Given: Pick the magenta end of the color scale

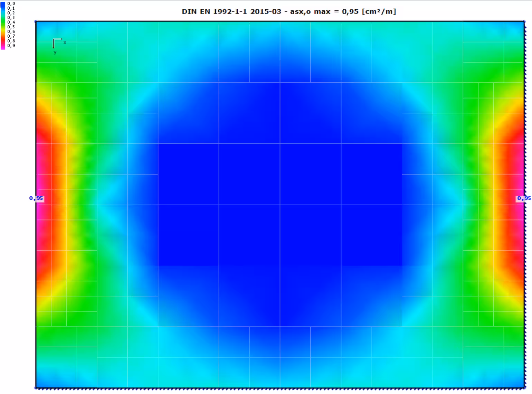Looking at the screenshot, I should [3, 47].
